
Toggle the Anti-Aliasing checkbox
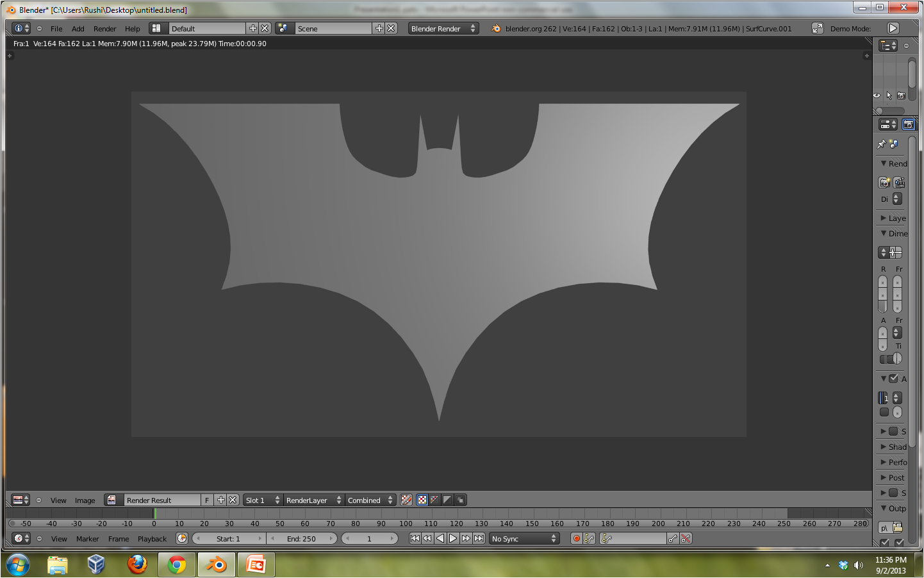pyautogui.click(x=893, y=379)
